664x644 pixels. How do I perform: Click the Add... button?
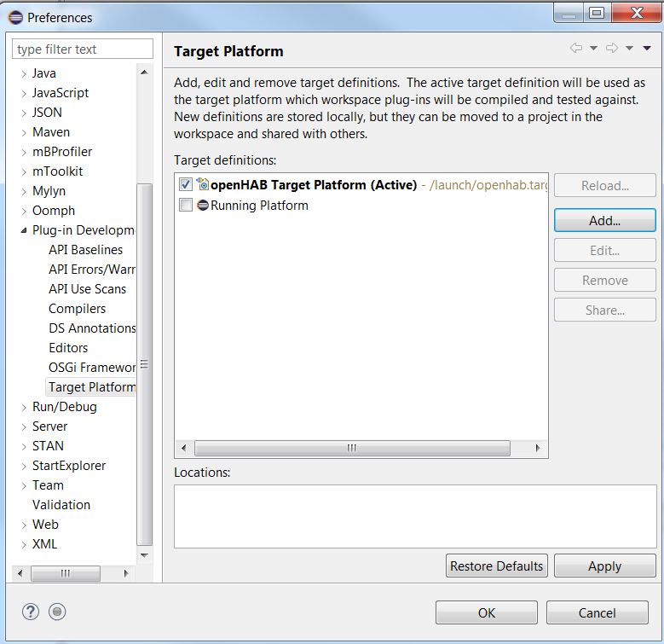604,220
